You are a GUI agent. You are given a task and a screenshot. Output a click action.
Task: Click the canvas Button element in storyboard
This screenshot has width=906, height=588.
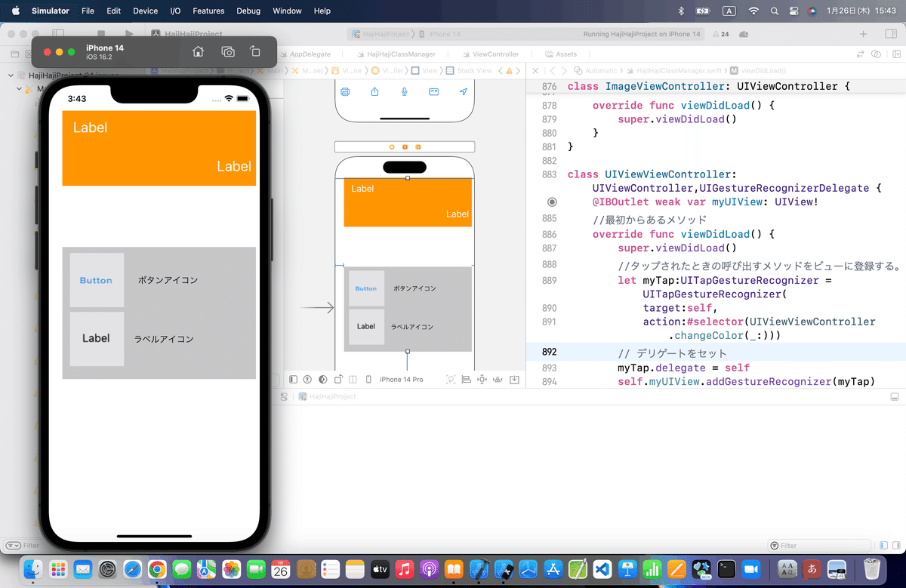pyautogui.click(x=366, y=288)
